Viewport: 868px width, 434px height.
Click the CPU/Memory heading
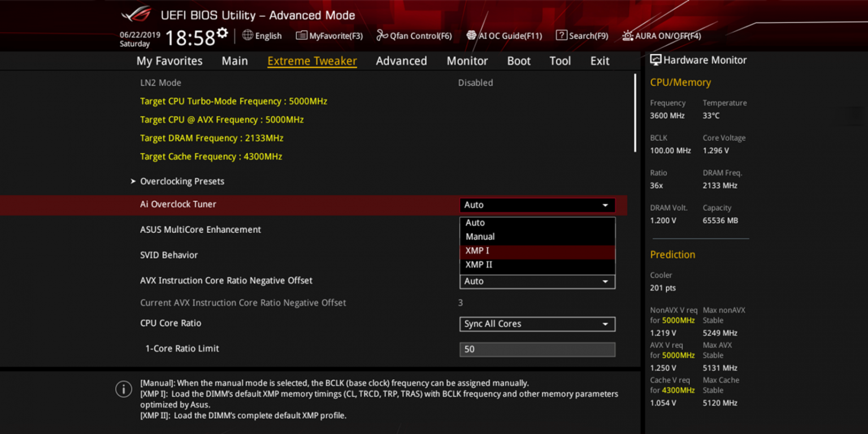tap(680, 83)
